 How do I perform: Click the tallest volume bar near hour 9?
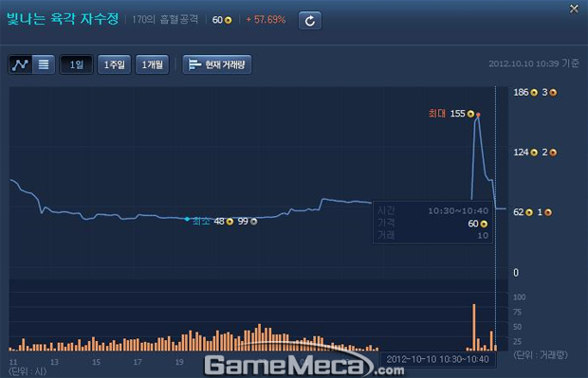(x=474, y=327)
